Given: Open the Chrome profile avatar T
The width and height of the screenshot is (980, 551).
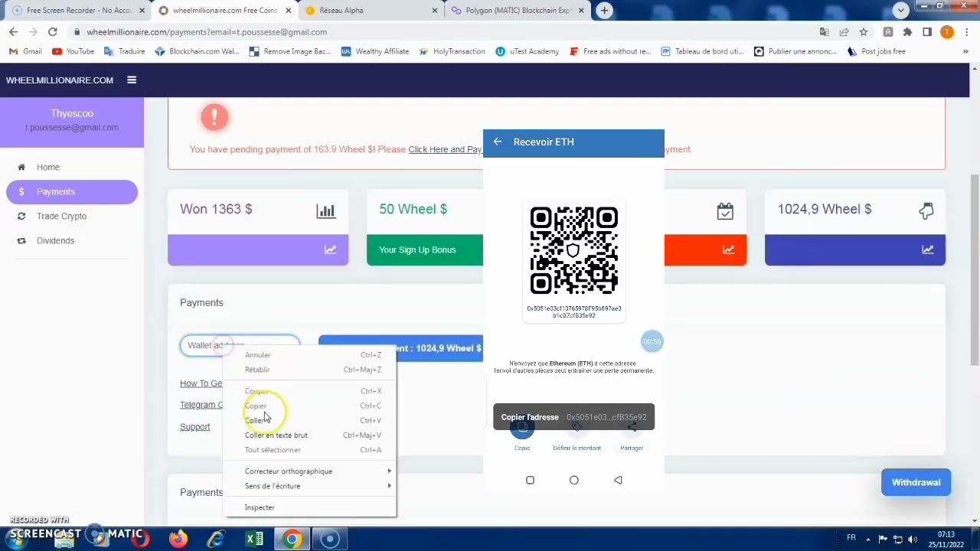Looking at the screenshot, I should pyautogui.click(x=947, y=32).
